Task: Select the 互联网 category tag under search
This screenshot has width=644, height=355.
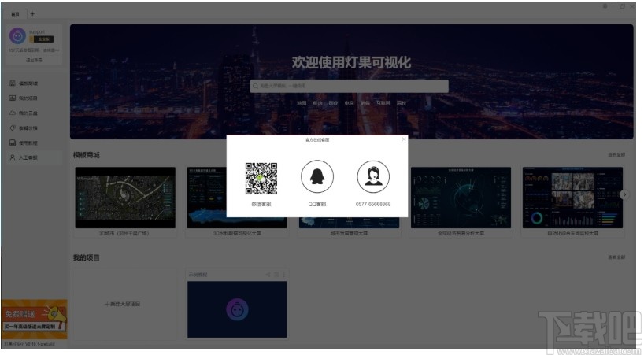Action: point(383,103)
